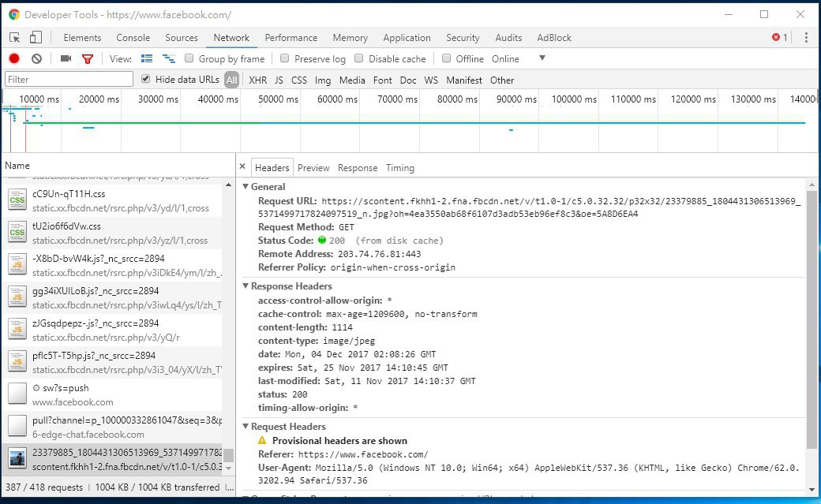Close the request details pane
This screenshot has width=821, height=504.
pos(242,167)
